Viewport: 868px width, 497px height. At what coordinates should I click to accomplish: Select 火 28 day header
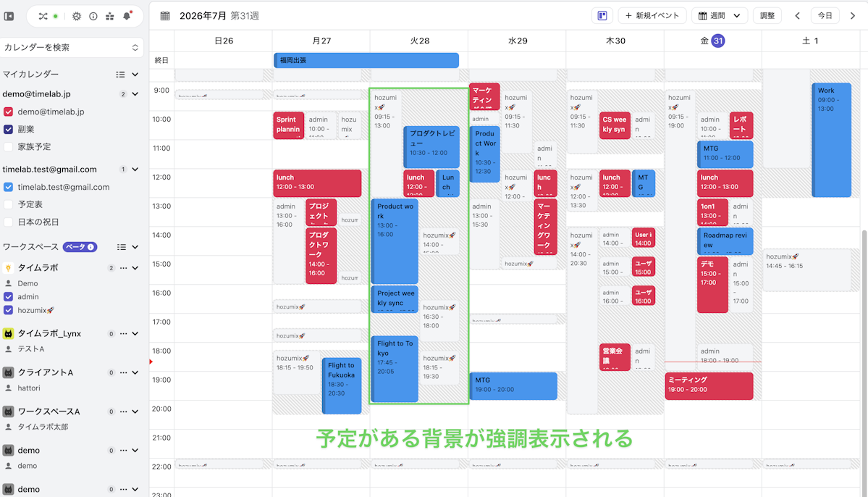(x=420, y=41)
